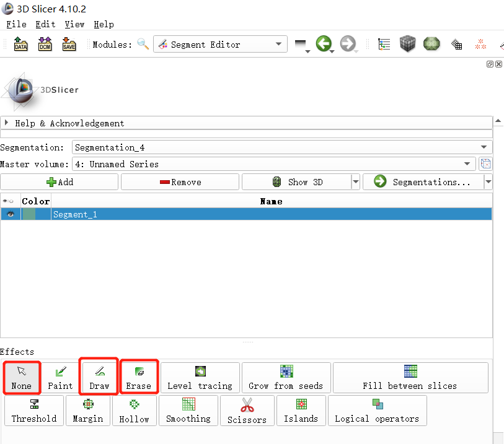Viewport: 504px width, 444px height.
Task: Open the Subject hierarchy (Data) module icon
Action: point(384,45)
